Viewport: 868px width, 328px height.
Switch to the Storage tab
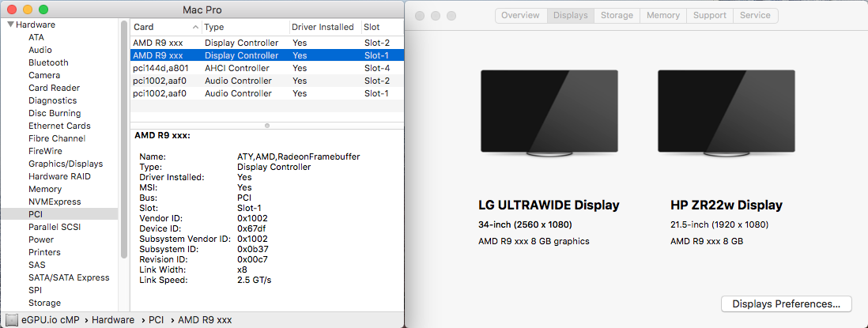pos(617,16)
